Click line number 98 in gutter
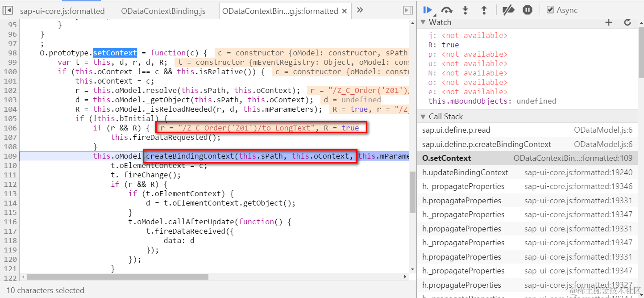The image size is (644, 298). tap(13, 53)
